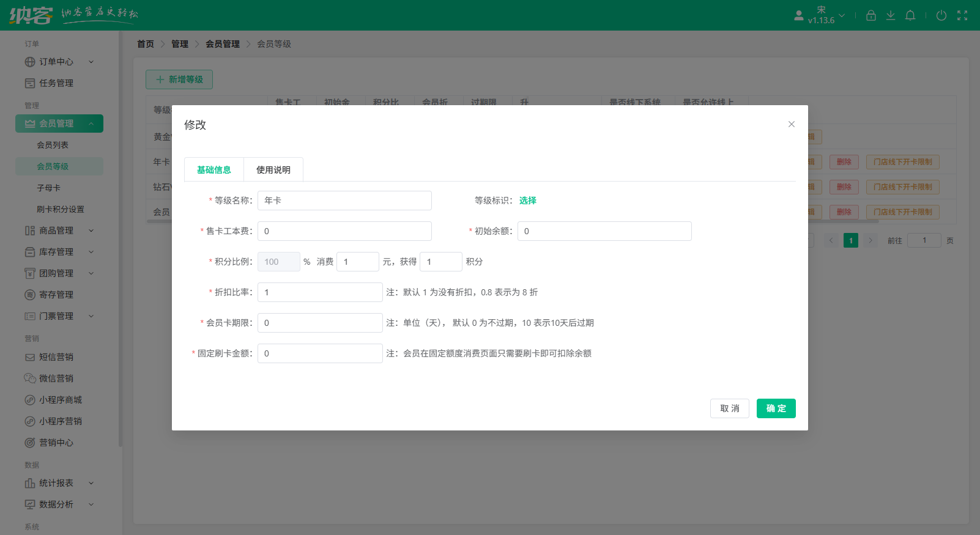This screenshot has height=535, width=980.
Task: Close the 修改 dialog with X
Action: pyautogui.click(x=791, y=124)
